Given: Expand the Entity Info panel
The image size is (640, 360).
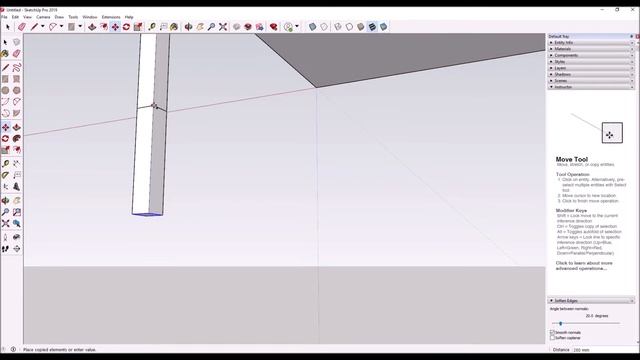Looking at the screenshot, I should pyautogui.click(x=591, y=42).
